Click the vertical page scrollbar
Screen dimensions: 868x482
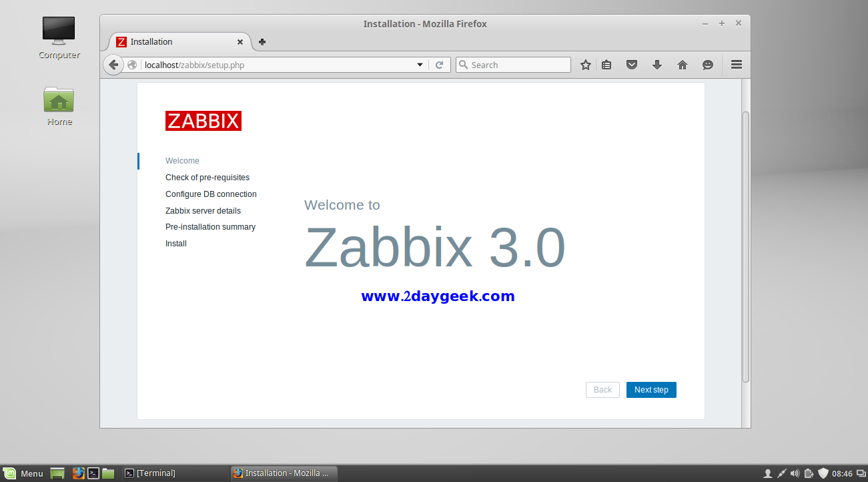pyautogui.click(x=746, y=247)
